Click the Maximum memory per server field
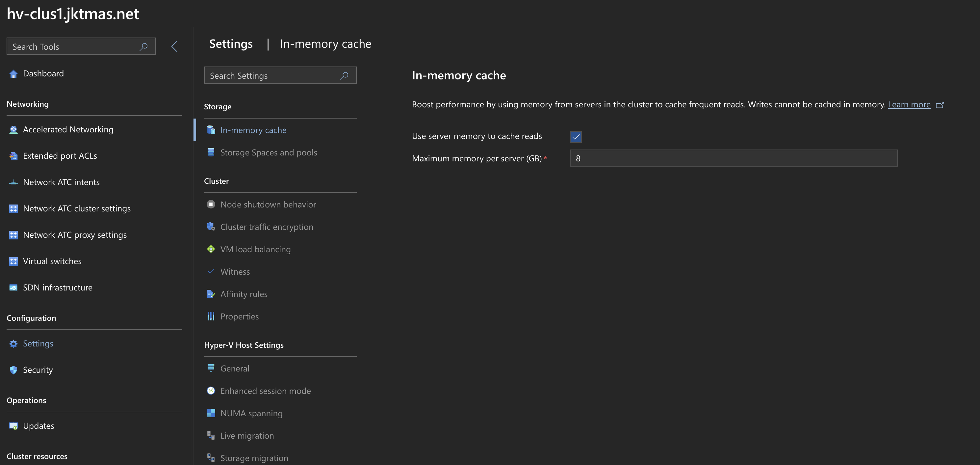Viewport: 980px width, 465px height. coord(733,158)
